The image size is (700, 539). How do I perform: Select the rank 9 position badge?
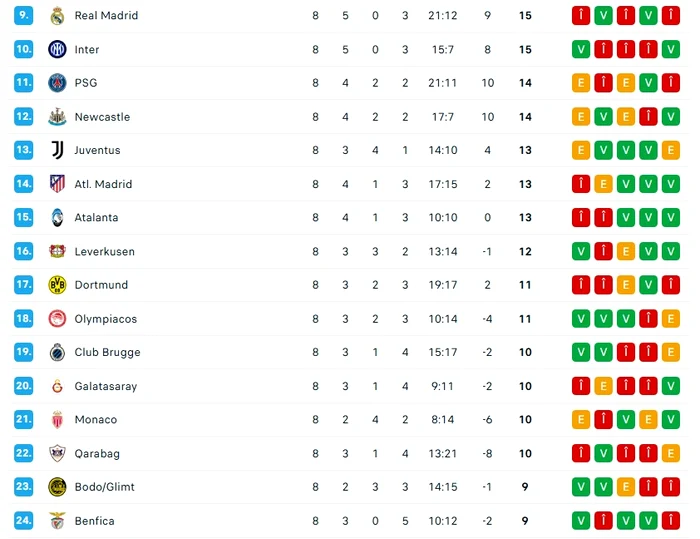point(24,16)
